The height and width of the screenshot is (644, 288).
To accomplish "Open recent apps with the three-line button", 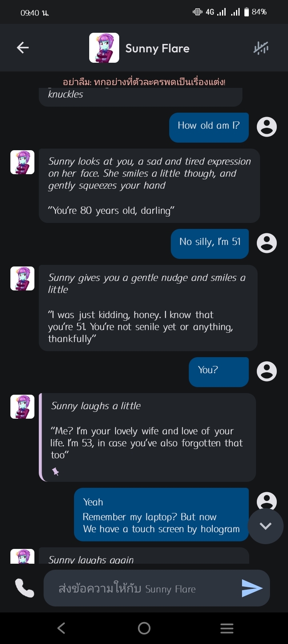I will [227, 628].
